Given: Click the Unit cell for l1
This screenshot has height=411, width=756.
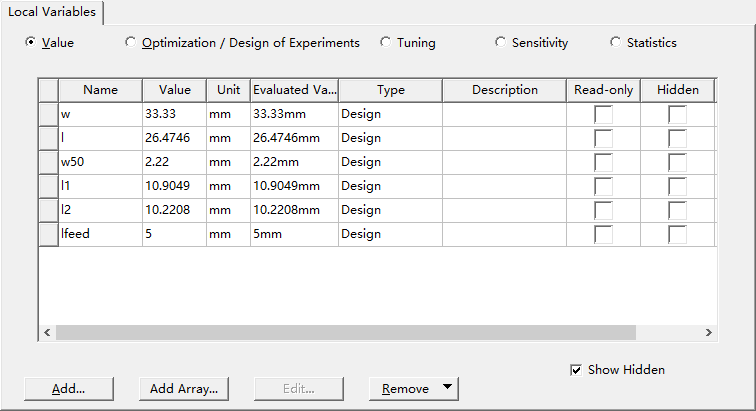Looking at the screenshot, I should (227, 186).
